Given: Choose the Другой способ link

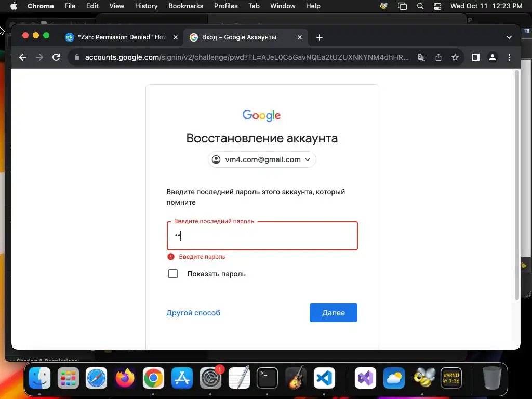Looking at the screenshot, I should [193, 313].
